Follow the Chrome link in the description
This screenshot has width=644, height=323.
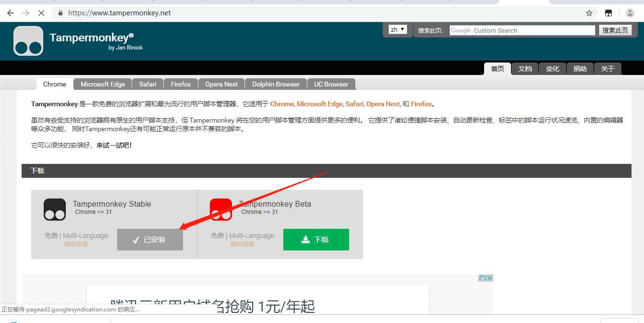pyautogui.click(x=282, y=104)
